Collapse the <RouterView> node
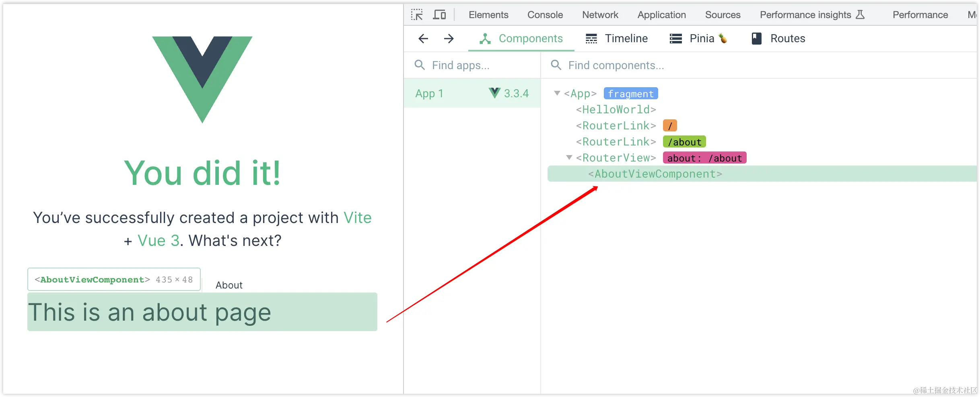Image resolution: width=980 pixels, height=397 pixels. click(569, 158)
